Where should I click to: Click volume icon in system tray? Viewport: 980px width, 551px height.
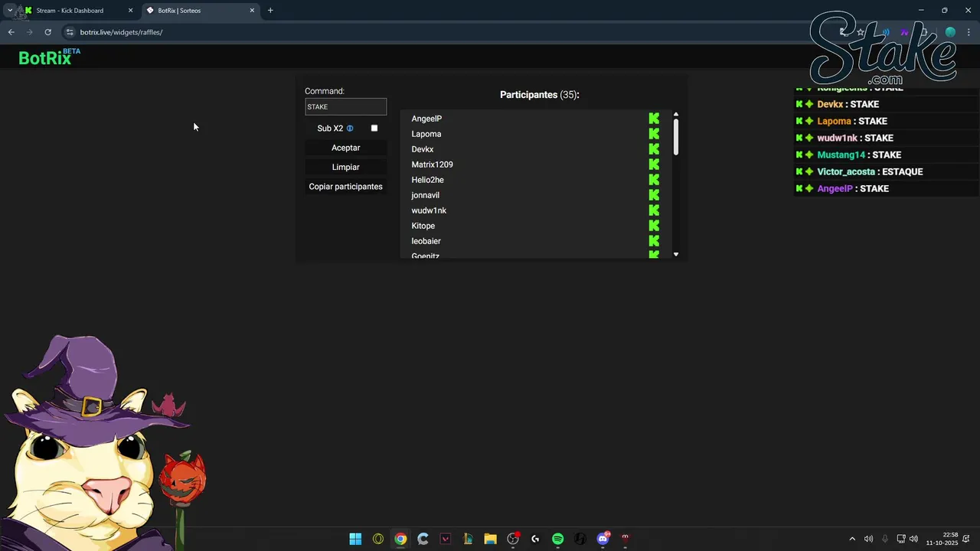[913, 539]
